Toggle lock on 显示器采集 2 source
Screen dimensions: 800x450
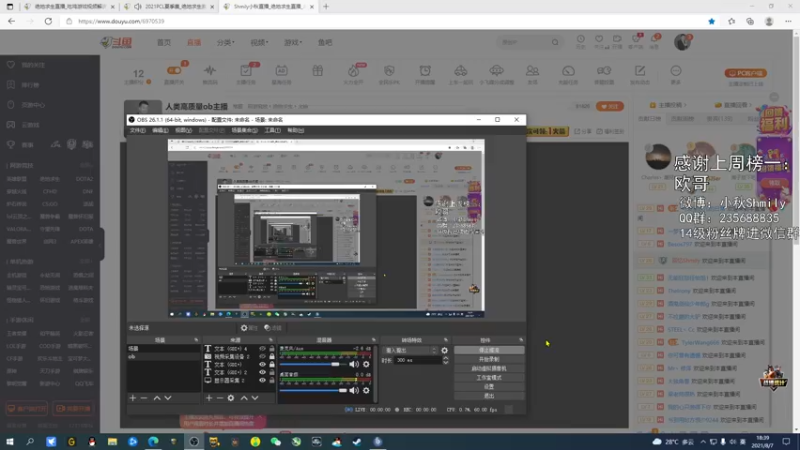(x=271, y=381)
